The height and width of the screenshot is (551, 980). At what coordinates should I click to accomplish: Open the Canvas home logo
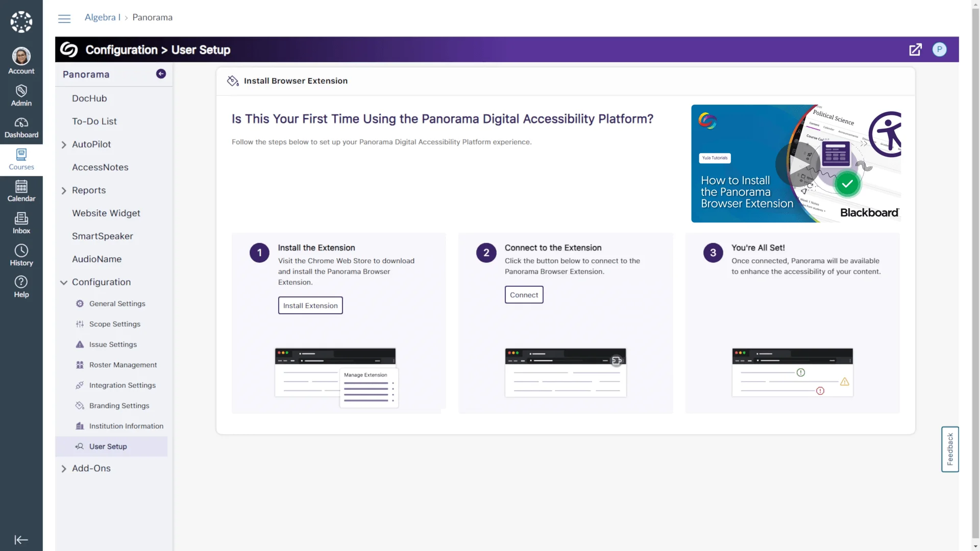[x=21, y=22]
